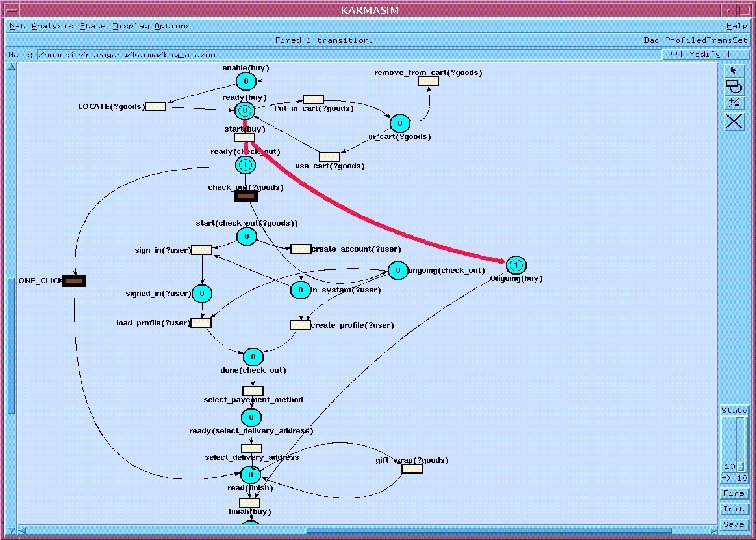Image resolution: width=756 pixels, height=540 pixels.
Task: Click the use_cart(?goods) transition box
Action: click(x=329, y=157)
